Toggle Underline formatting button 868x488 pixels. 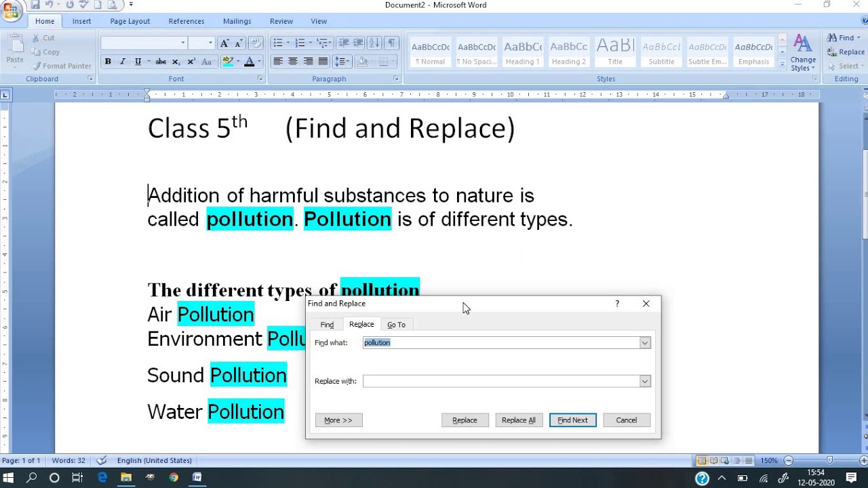(x=138, y=62)
